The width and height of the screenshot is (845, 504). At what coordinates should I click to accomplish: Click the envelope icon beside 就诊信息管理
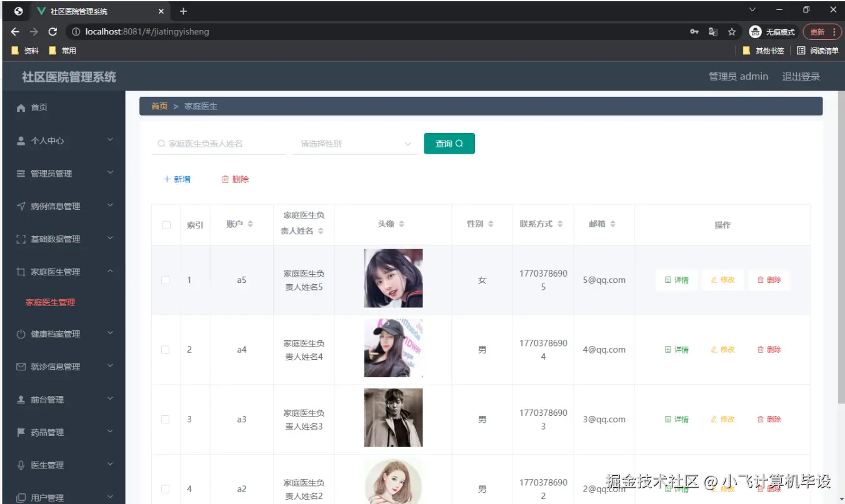pyautogui.click(x=21, y=367)
